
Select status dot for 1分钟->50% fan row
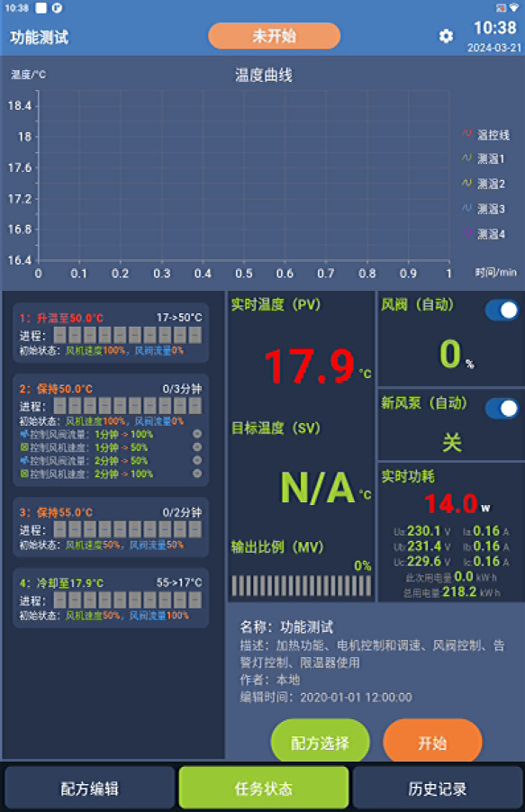[x=197, y=447]
